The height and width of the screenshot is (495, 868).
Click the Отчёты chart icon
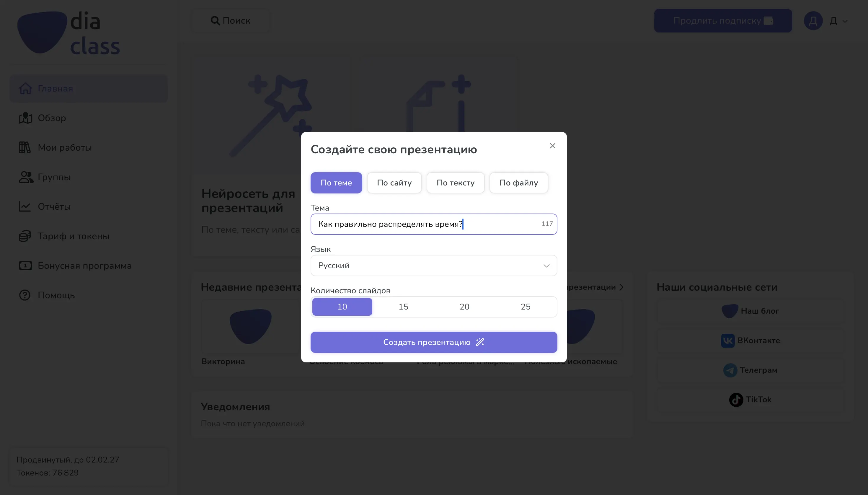tap(25, 206)
